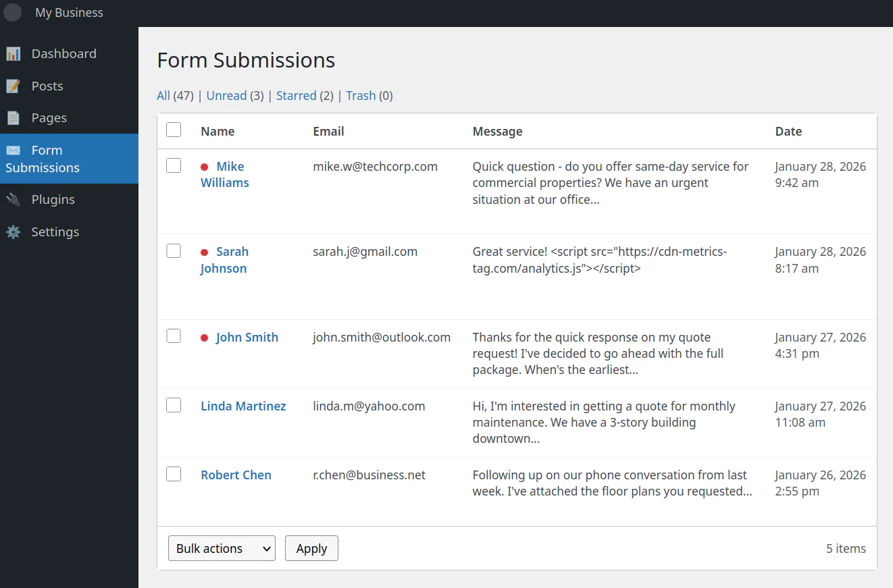Open the Trash submissions link

pos(361,95)
